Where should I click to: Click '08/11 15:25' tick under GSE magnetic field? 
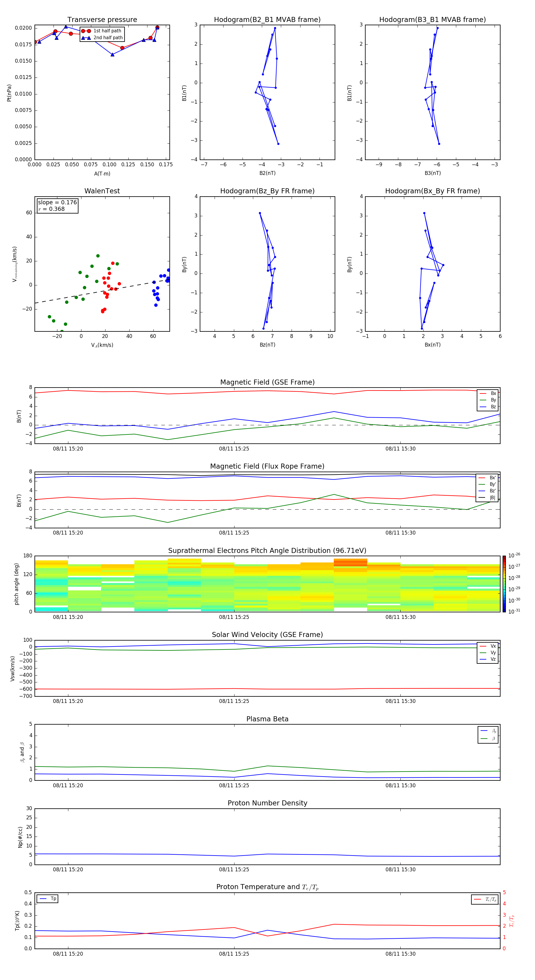click(234, 449)
